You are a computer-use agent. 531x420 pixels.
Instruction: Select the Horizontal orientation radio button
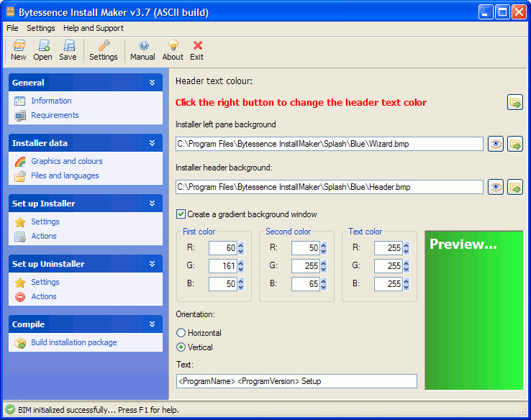(x=181, y=333)
